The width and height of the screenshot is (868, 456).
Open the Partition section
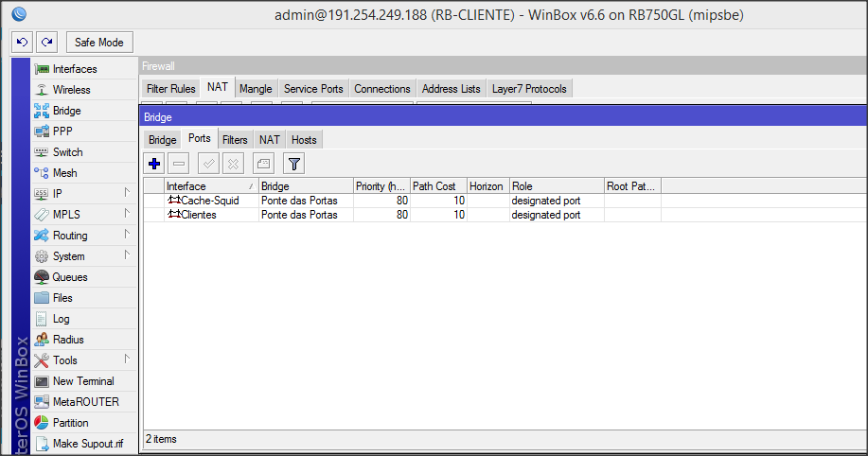click(84, 423)
